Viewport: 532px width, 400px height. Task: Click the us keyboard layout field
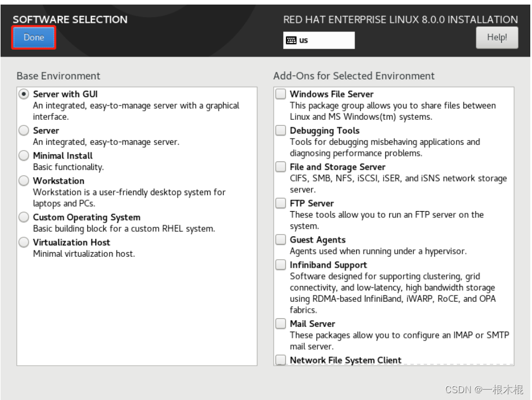(319, 41)
